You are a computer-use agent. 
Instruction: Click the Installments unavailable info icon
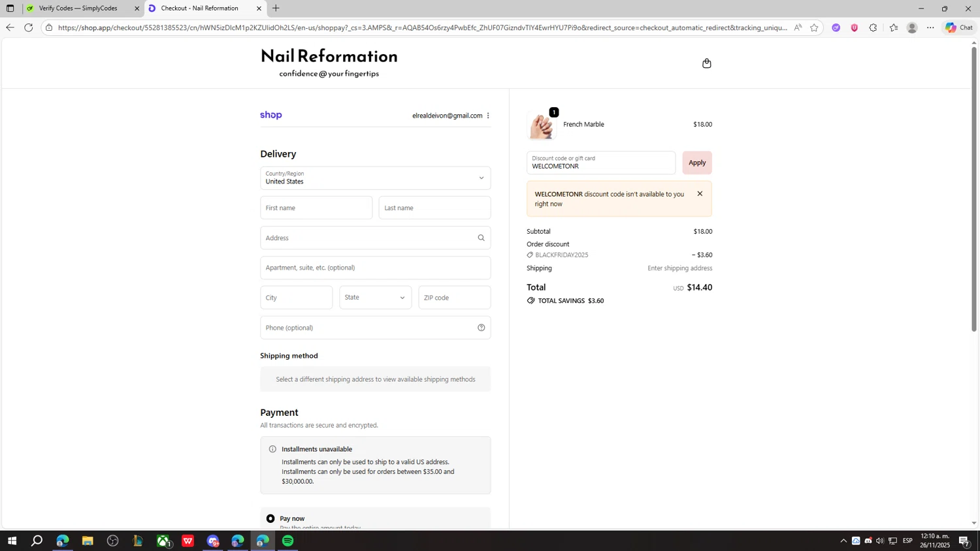(272, 449)
